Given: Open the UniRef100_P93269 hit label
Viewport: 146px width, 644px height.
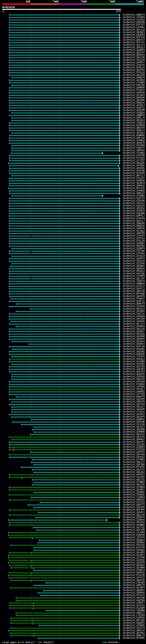Looking at the screenshot, I should pos(133,382).
